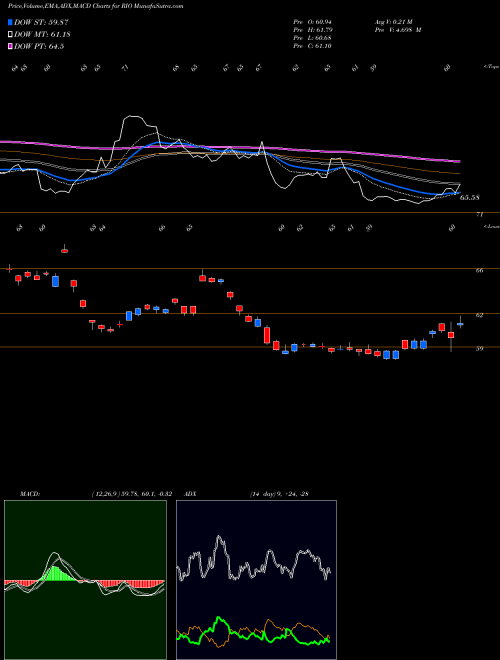Image resolution: width=500 pixels, height=660 pixels.
Task: Select the 'DOW MT: 61.18' label
Action: click(42, 34)
